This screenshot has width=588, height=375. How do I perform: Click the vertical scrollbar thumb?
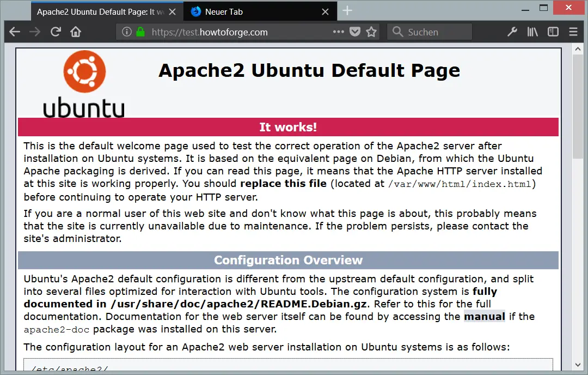coord(578,107)
